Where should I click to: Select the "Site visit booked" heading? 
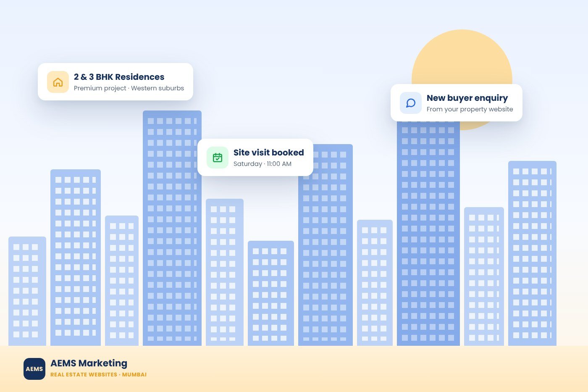point(269,153)
